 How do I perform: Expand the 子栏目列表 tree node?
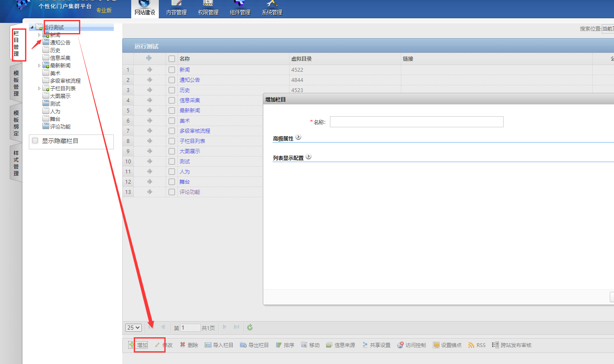(x=39, y=89)
